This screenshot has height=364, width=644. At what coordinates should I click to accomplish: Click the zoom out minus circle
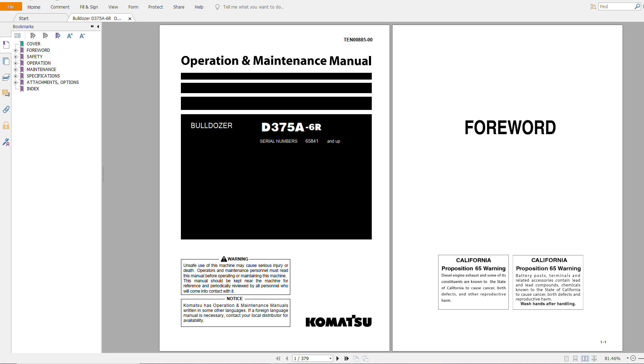click(x=633, y=358)
